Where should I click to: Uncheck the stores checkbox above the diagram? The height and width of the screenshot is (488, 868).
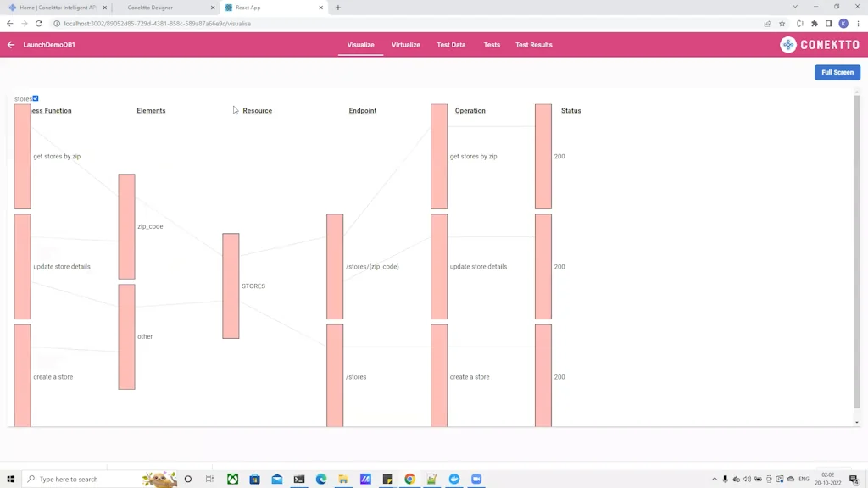coord(35,98)
